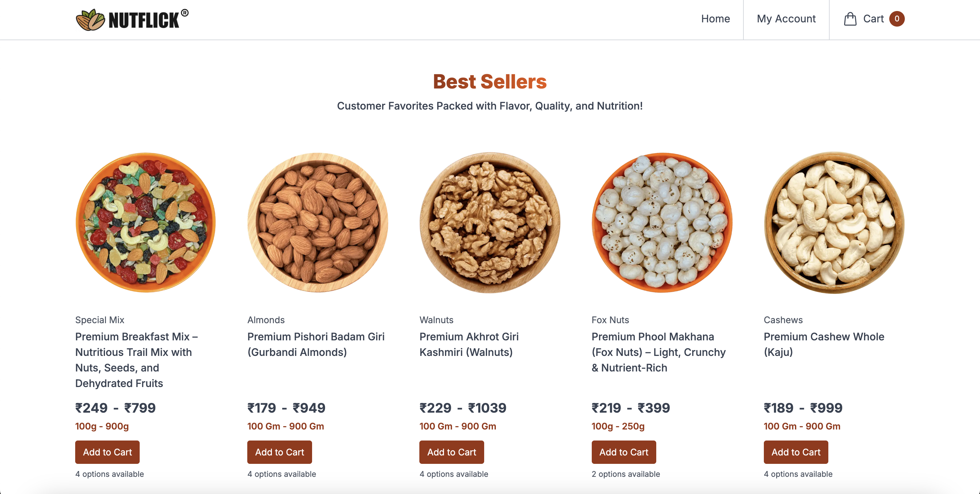This screenshot has width=980, height=494.
Task: Open Premium Pishori Badam Giri product title
Action: coord(316,344)
